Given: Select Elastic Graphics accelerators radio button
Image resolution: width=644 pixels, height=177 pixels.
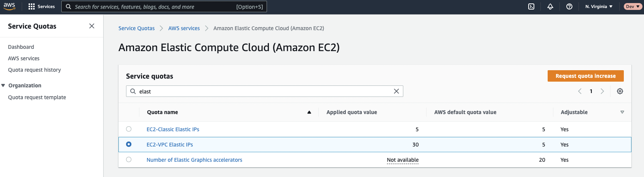Looking at the screenshot, I should (x=129, y=159).
